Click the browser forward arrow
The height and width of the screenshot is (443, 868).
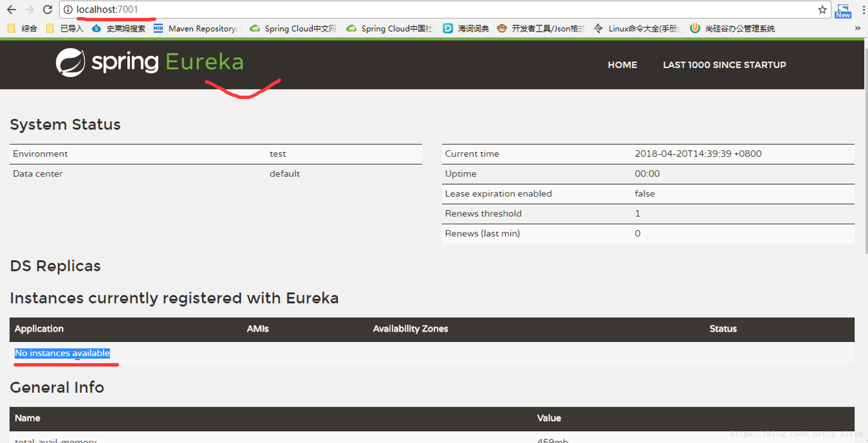click(x=29, y=9)
